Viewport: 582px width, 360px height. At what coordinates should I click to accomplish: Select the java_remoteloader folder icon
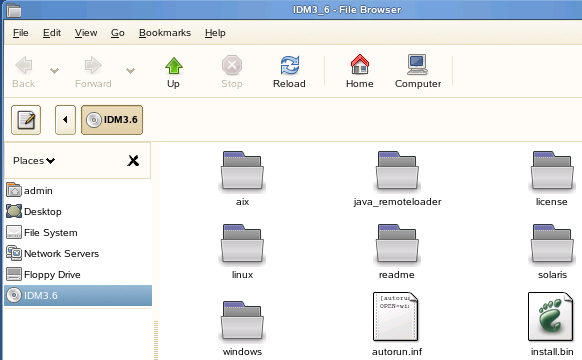[397, 171]
